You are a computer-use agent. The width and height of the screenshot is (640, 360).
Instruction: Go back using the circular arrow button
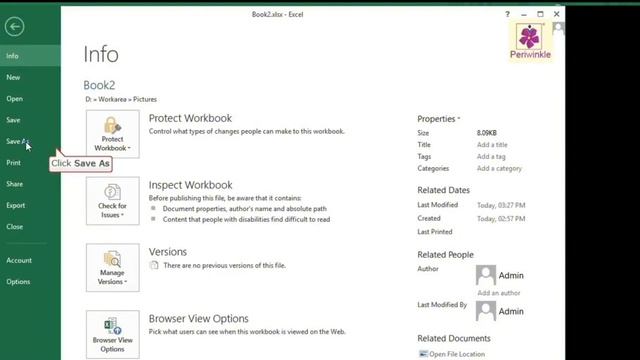pos(15,27)
